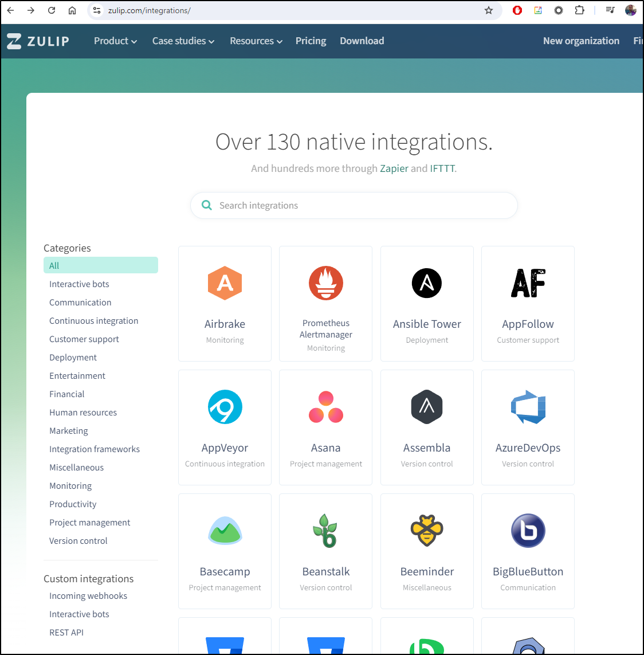Open the Download page
Viewport: 644px width, 655px height.
[x=362, y=41]
